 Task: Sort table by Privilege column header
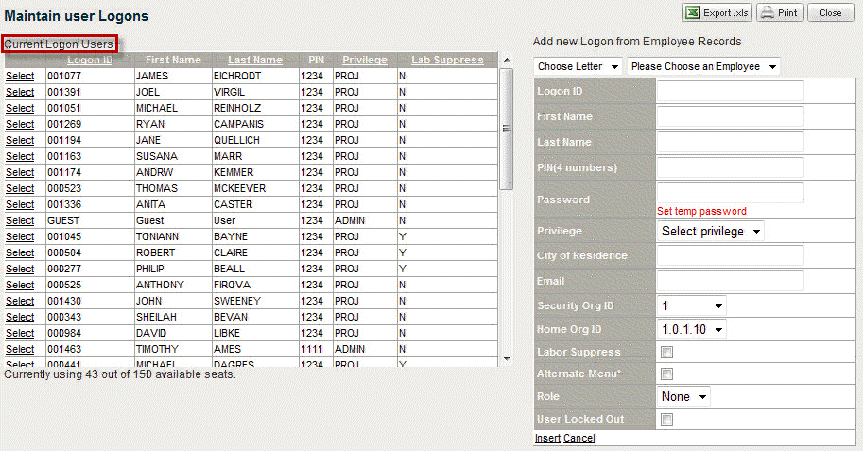(364, 60)
